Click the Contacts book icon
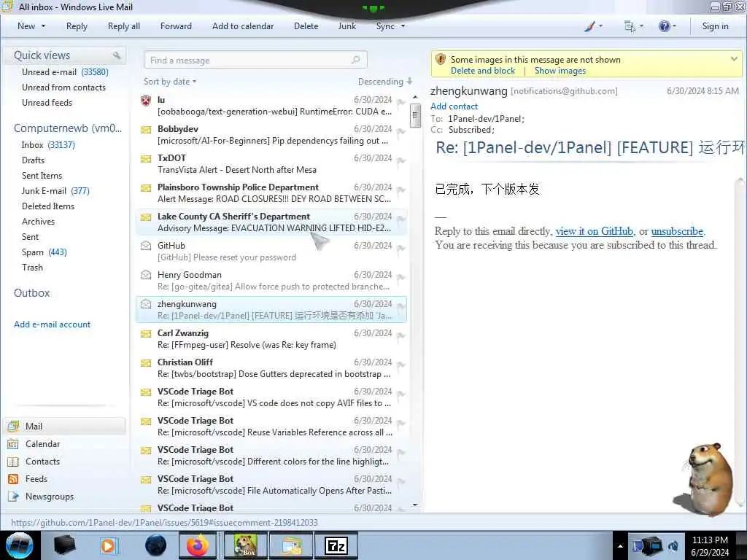 [x=13, y=462]
